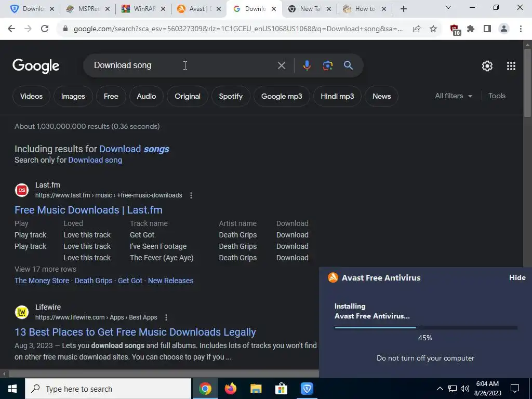Open the blue shield app in taskbar
Image resolution: width=532 pixels, height=399 pixels.
point(307,389)
